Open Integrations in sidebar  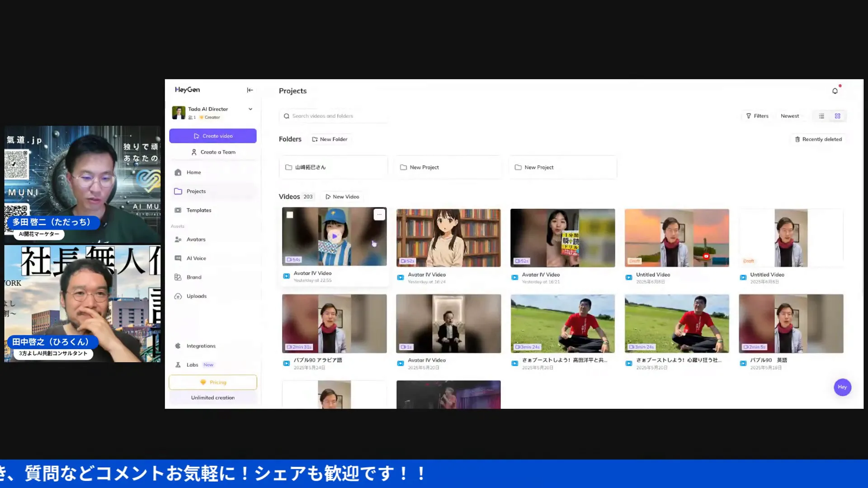(x=213, y=346)
